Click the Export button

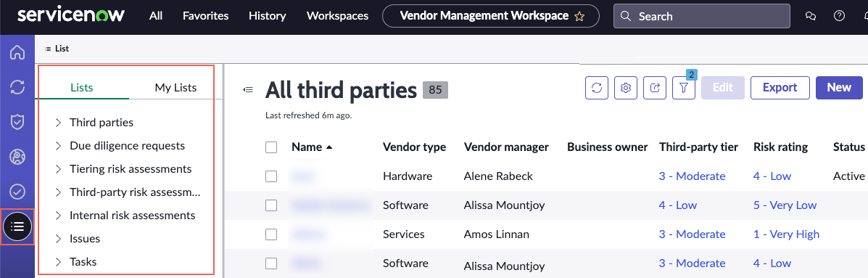coord(780,88)
